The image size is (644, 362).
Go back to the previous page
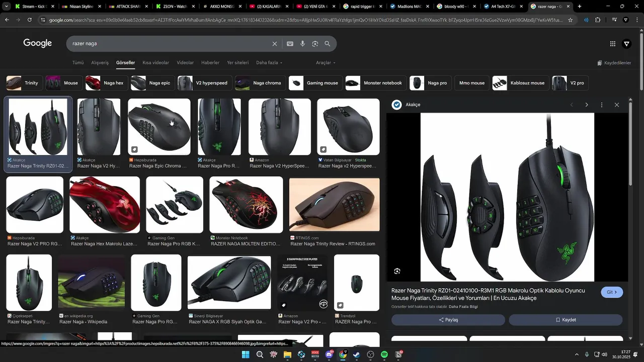(x=7, y=20)
